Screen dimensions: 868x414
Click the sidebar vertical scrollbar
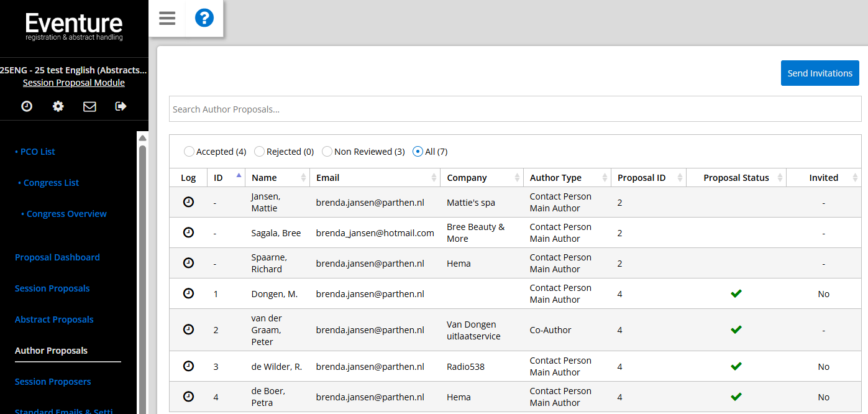[142, 274]
